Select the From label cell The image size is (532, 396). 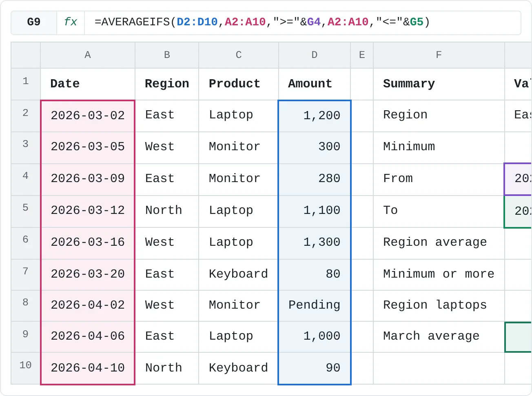tap(439, 180)
